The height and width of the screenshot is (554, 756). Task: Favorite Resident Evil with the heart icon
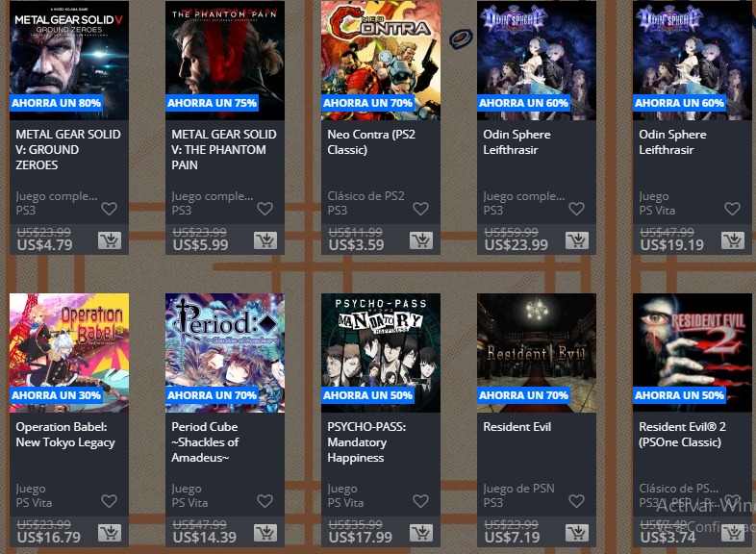coord(577,501)
